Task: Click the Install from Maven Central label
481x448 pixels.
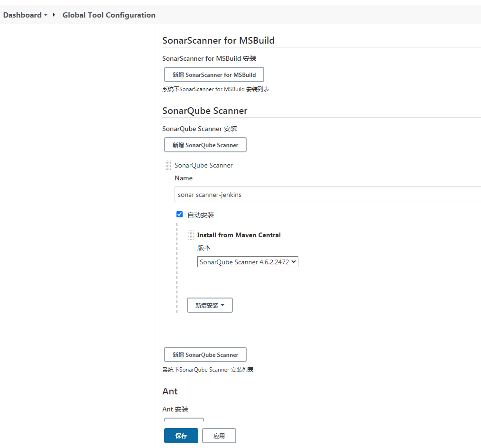Action: click(239, 235)
